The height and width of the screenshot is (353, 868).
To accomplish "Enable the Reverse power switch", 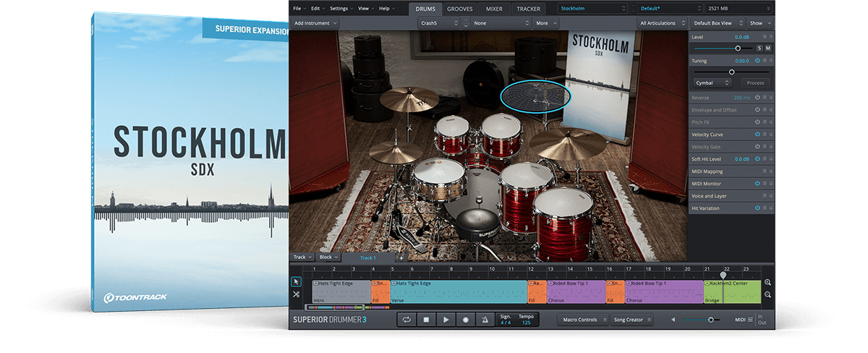I will pyautogui.click(x=757, y=98).
